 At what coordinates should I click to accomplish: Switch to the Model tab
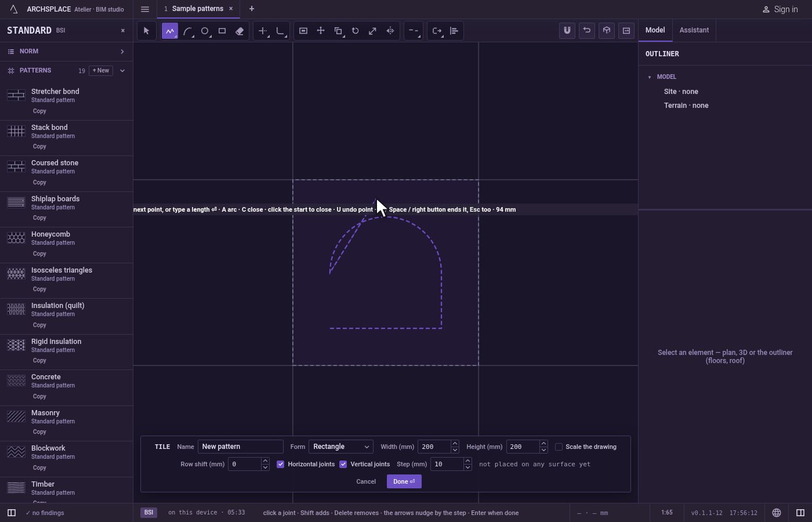click(x=655, y=30)
